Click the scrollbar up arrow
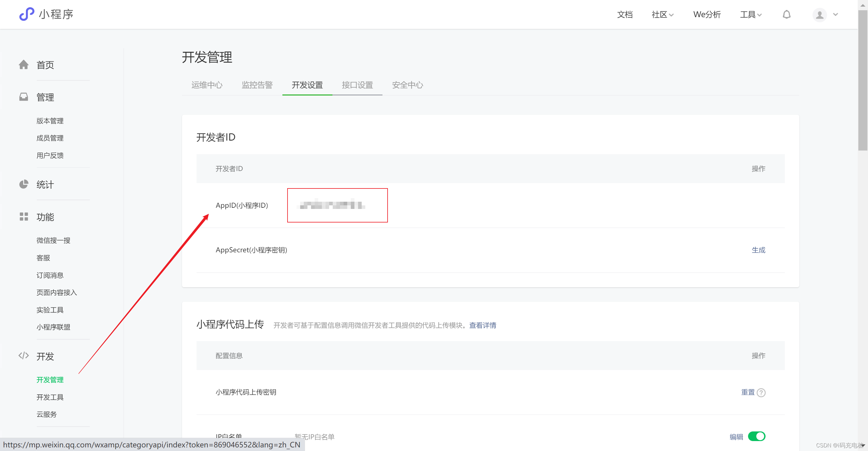Viewport: 868px width, 451px height. pos(863,5)
